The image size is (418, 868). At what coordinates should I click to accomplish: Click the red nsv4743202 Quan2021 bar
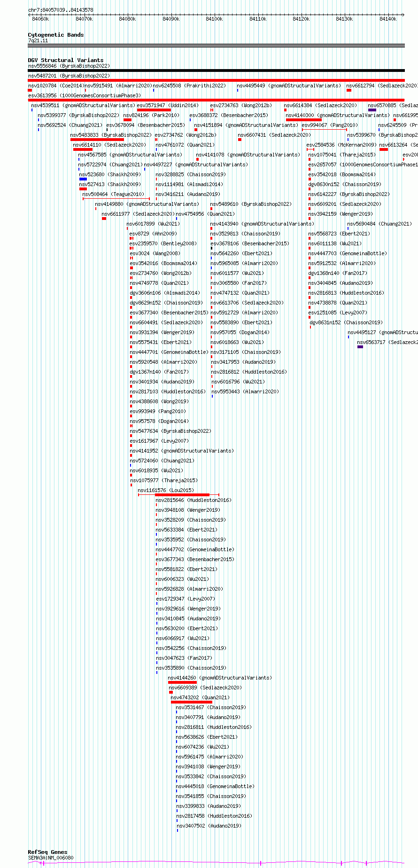coord(192,702)
